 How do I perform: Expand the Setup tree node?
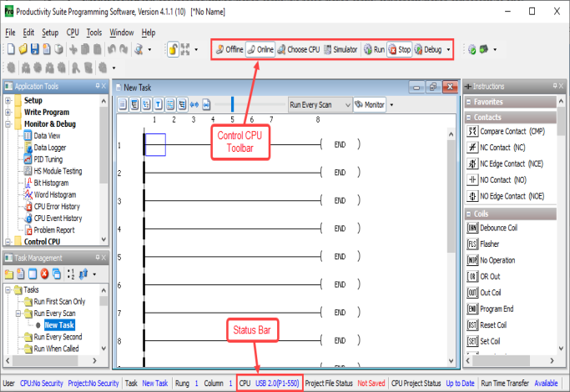pyautogui.click(x=9, y=101)
